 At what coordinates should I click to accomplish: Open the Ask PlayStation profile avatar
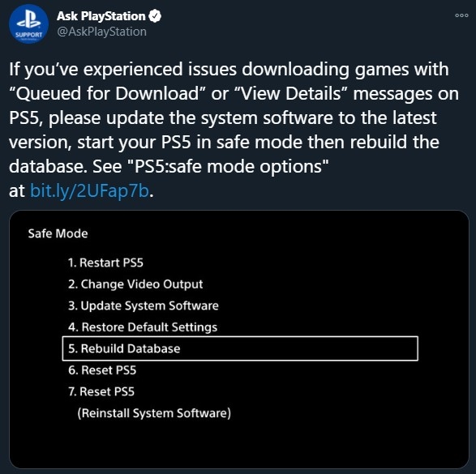tap(28, 24)
